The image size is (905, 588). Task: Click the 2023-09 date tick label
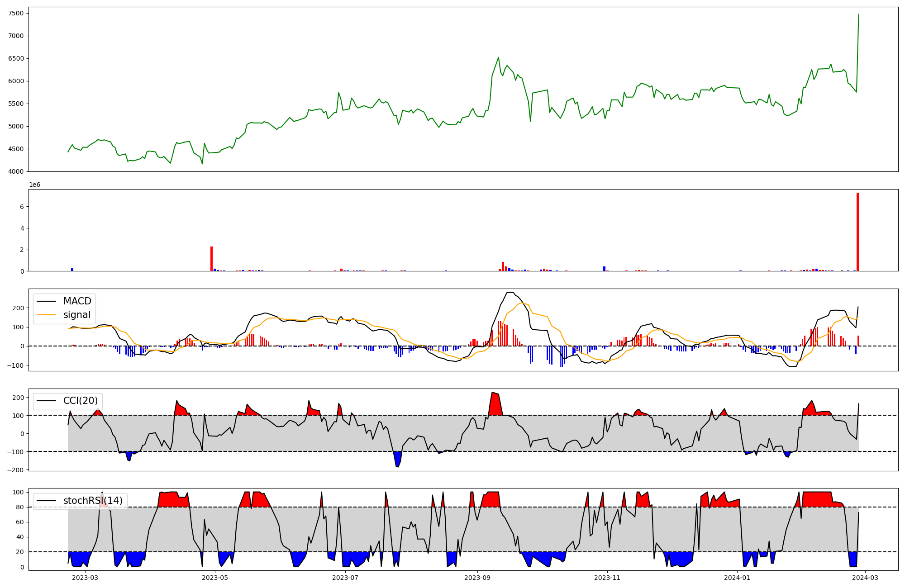(x=477, y=578)
